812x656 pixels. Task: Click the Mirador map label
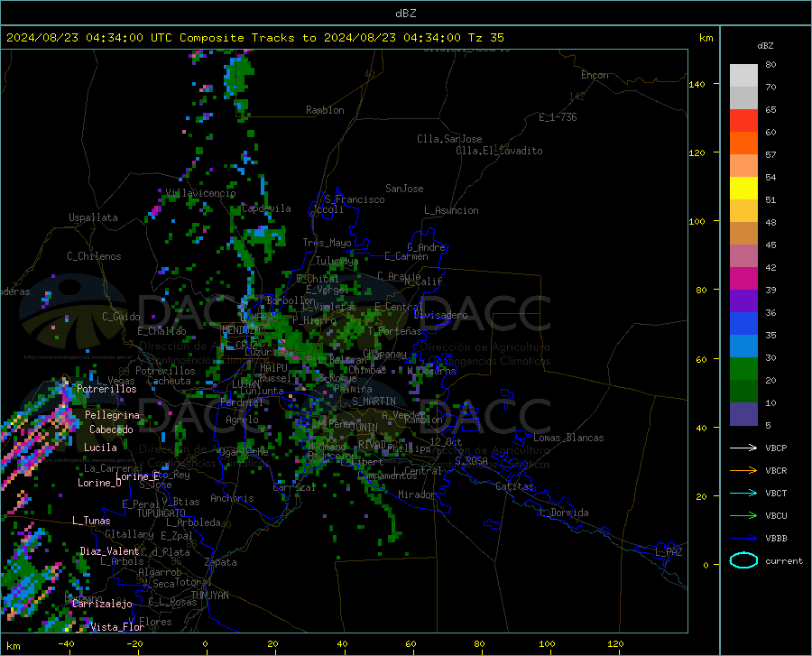click(416, 495)
